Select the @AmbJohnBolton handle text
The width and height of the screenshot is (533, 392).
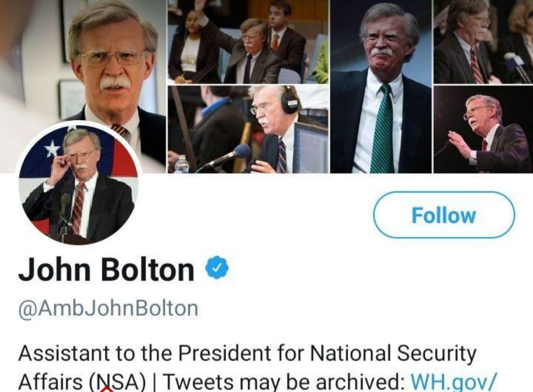(x=108, y=309)
